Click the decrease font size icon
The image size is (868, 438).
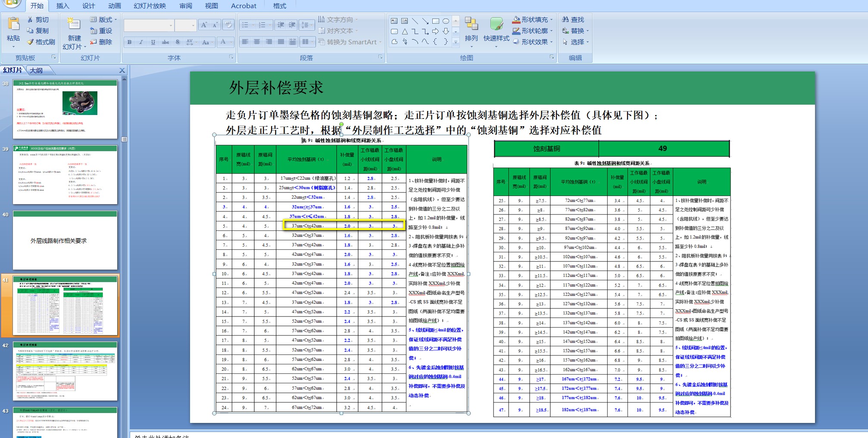point(215,25)
